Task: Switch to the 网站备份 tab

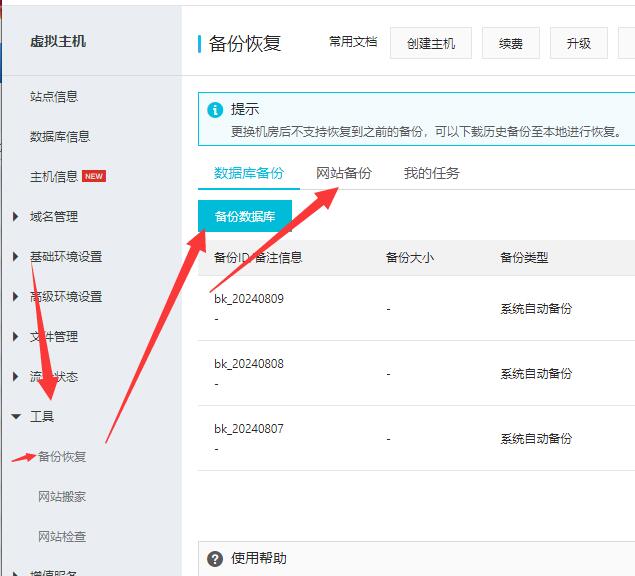Action: pos(344,173)
